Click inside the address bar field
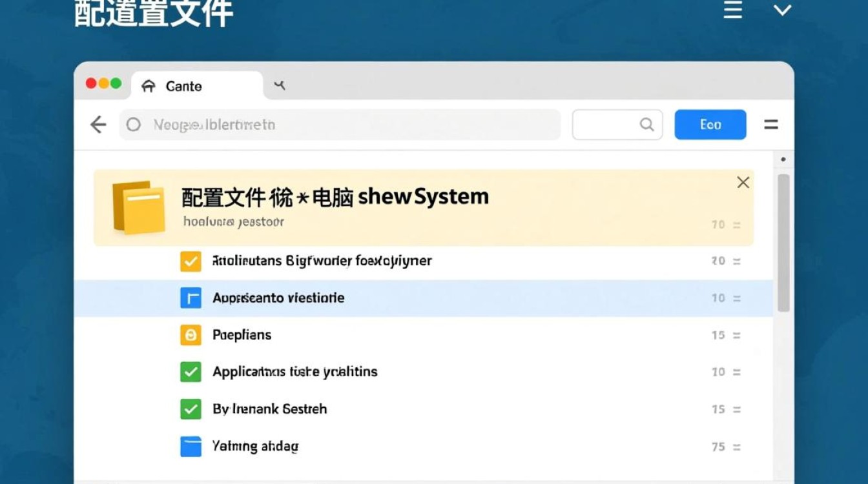This screenshot has width=868, height=484. (x=323, y=125)
